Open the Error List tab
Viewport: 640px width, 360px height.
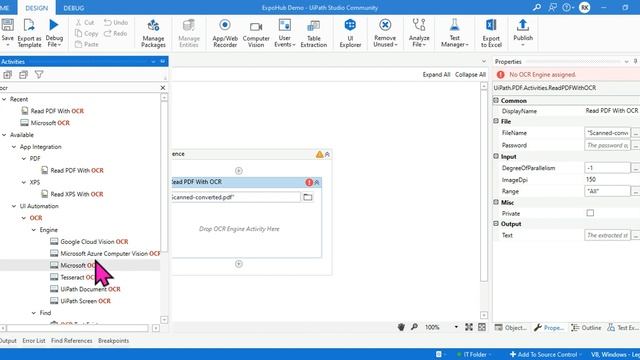tap(34, 340)
